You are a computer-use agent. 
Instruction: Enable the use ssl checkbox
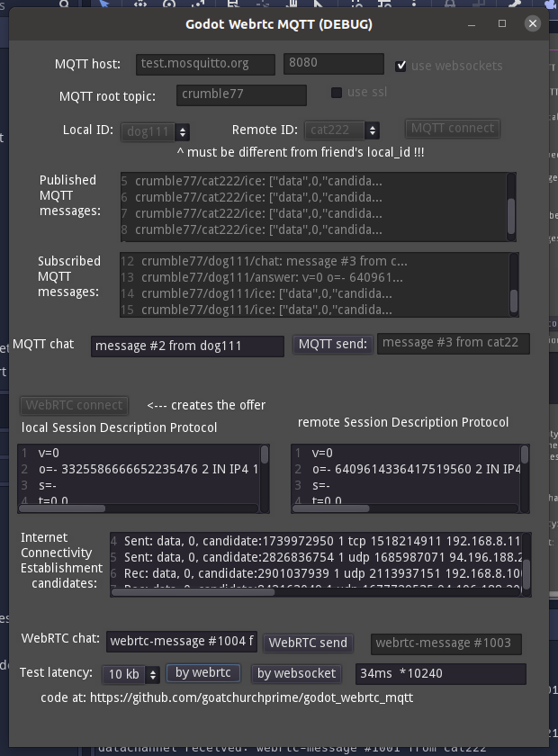pyautogui.click(x=337, y=92)
